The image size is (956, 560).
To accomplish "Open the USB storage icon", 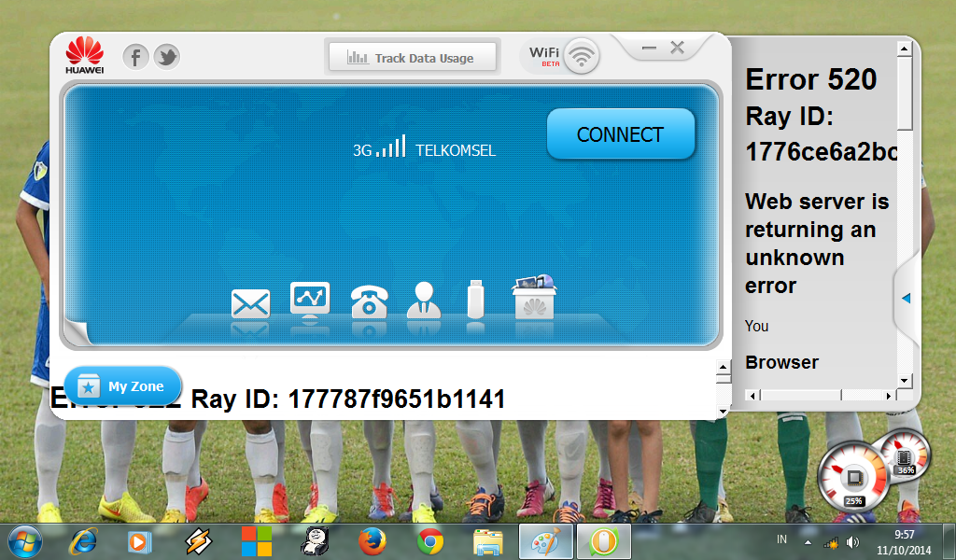I will pyautogui.click(x=475, y=300).
